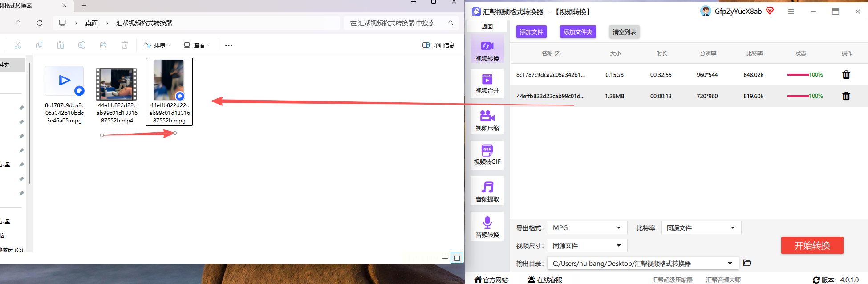
Task: Select file 44effb822d22cab99c01d1331687552b.mpg
Action: click(x=169, y=92)
